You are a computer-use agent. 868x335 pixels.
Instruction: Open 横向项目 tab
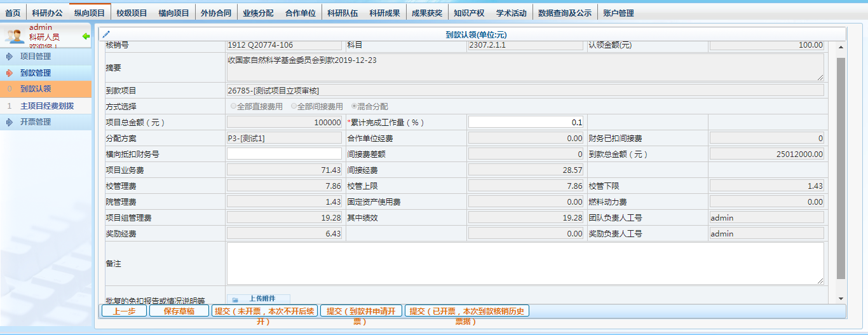click(174, 13)
